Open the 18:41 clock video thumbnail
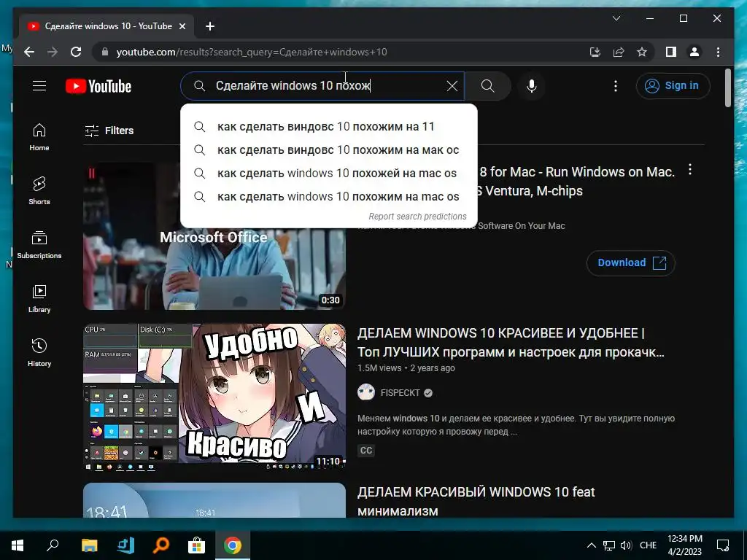The image size is (747, 560). click(x=214, y=500)
